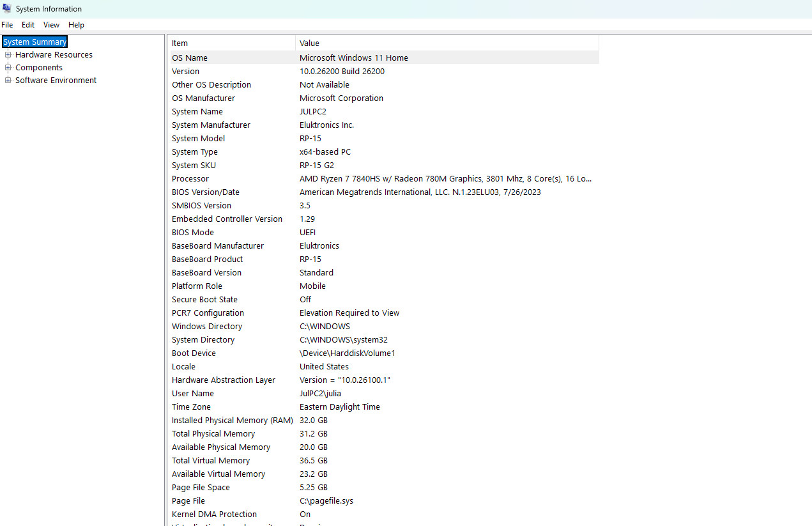Select the System Model row label

[x=198, y=139]
